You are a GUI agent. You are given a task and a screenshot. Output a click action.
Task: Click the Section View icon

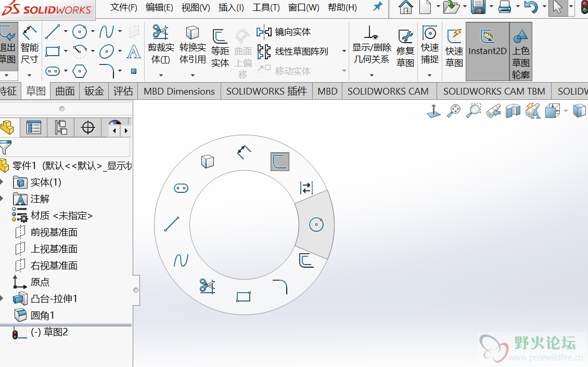[x=513, y=111]
